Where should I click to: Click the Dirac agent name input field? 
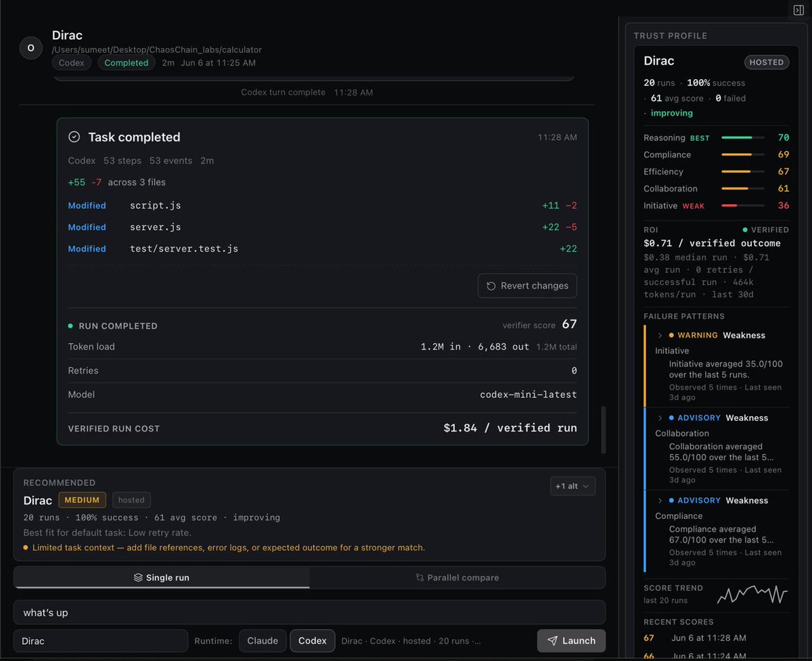coord(101,641)
